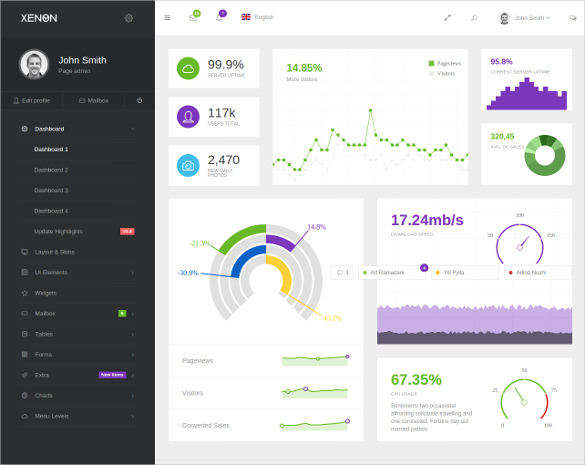Click John Smith's large profile photo
This screenshot has width=585, height=465.
pyautogui.click(x=34, y=64)
